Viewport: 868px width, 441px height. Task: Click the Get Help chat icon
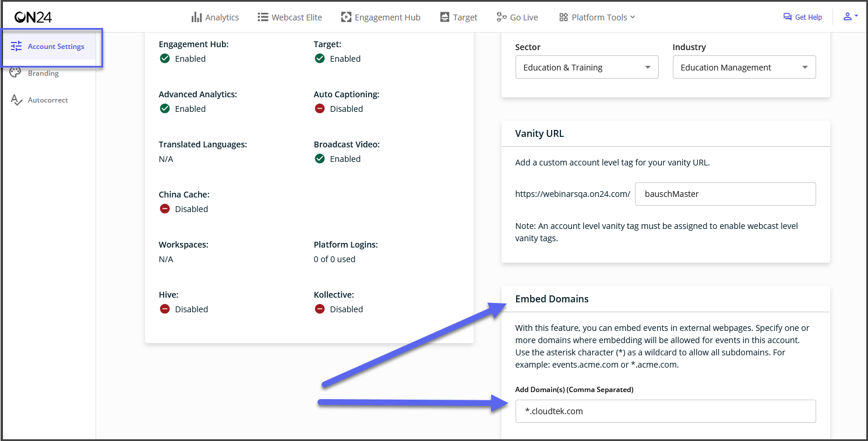tap(788, 17)
